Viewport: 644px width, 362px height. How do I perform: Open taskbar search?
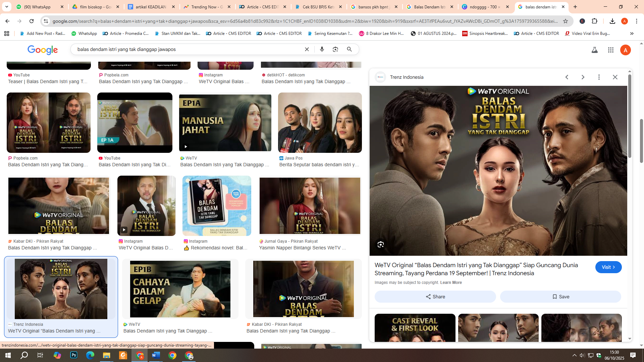pos(24,355)
